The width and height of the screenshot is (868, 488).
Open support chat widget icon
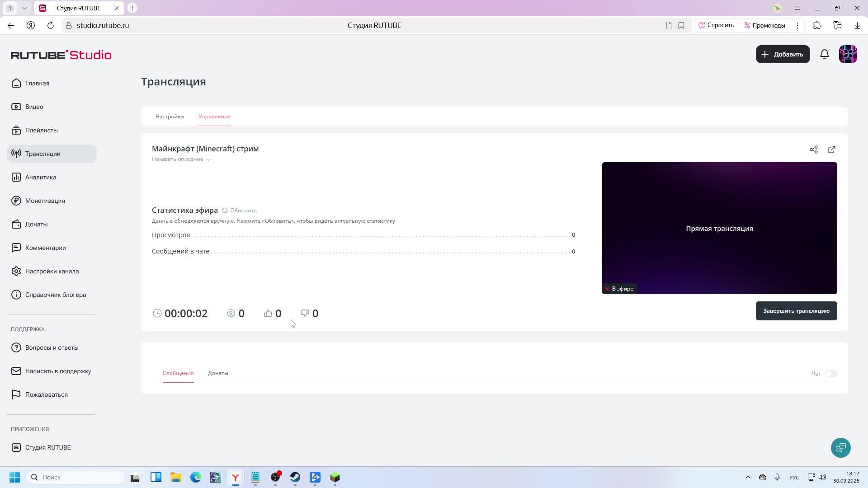coord(840,448)
